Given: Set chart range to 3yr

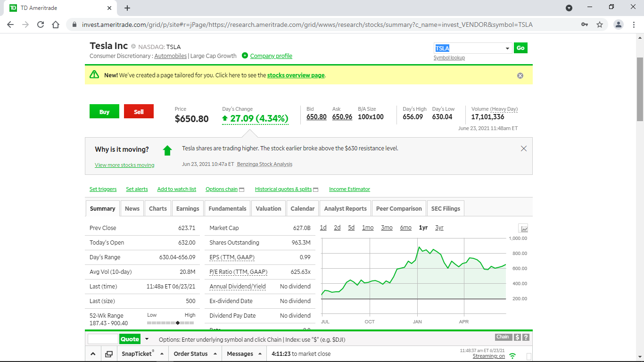Looking at the screenshot, I should [x=439, y=228].
